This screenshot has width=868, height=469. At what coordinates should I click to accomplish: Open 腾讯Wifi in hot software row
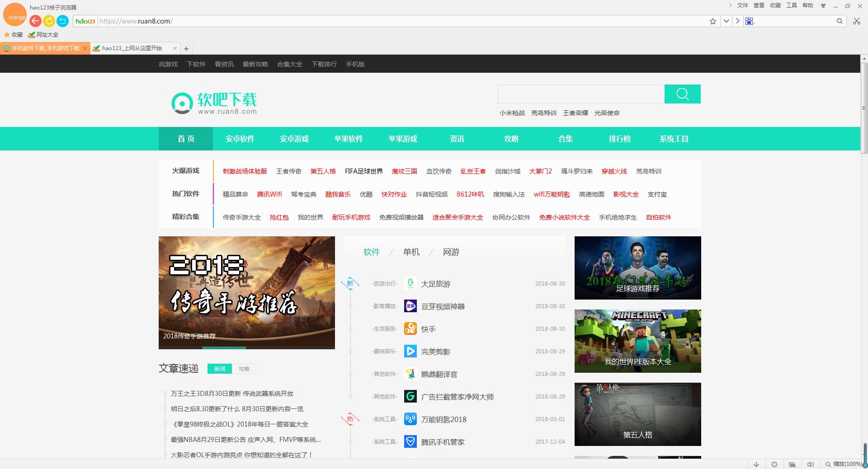[269, 194]
